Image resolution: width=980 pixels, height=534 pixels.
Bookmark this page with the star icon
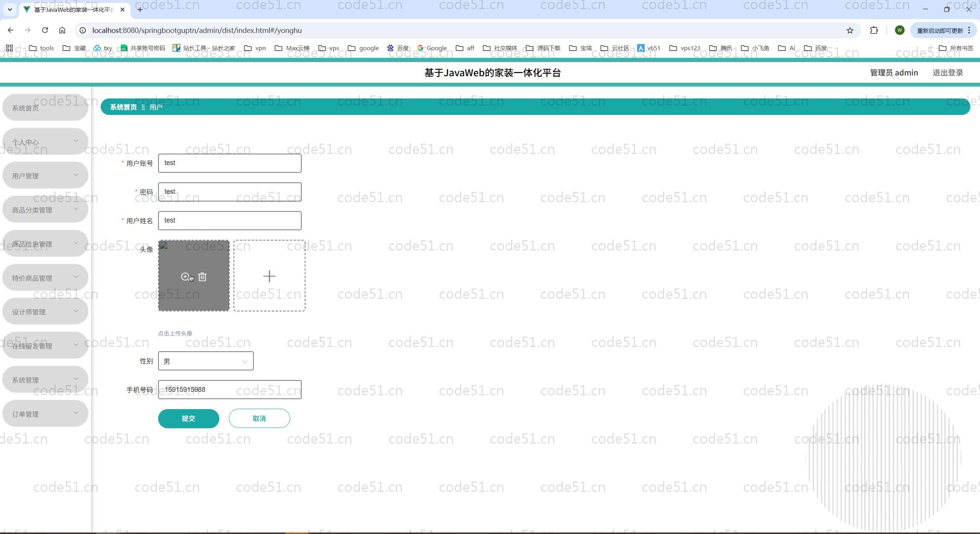tap(849, 30)
